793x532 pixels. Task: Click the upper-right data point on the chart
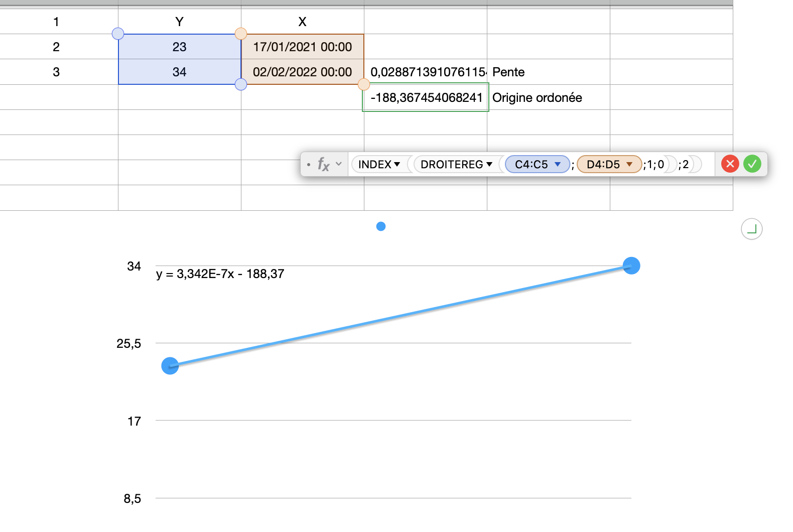pyautogui.click(x=631, y=265)
